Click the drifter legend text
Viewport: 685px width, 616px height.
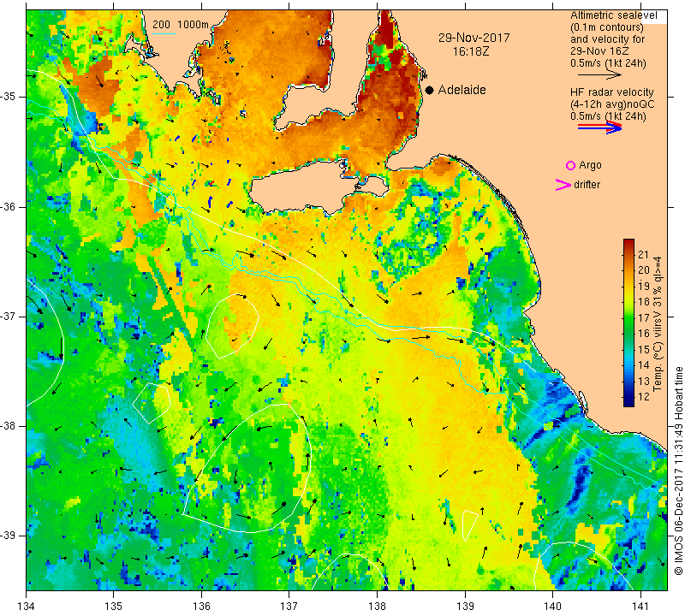587,185
